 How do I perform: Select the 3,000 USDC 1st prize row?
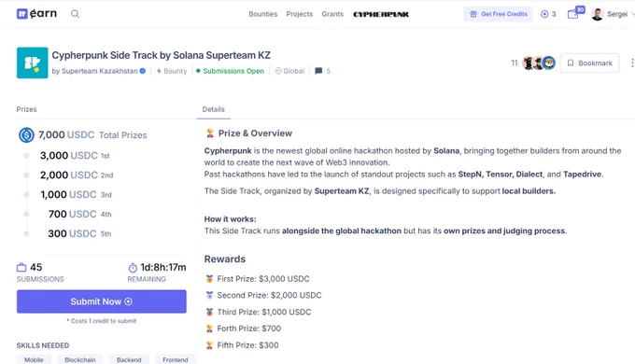pos(75,156)
